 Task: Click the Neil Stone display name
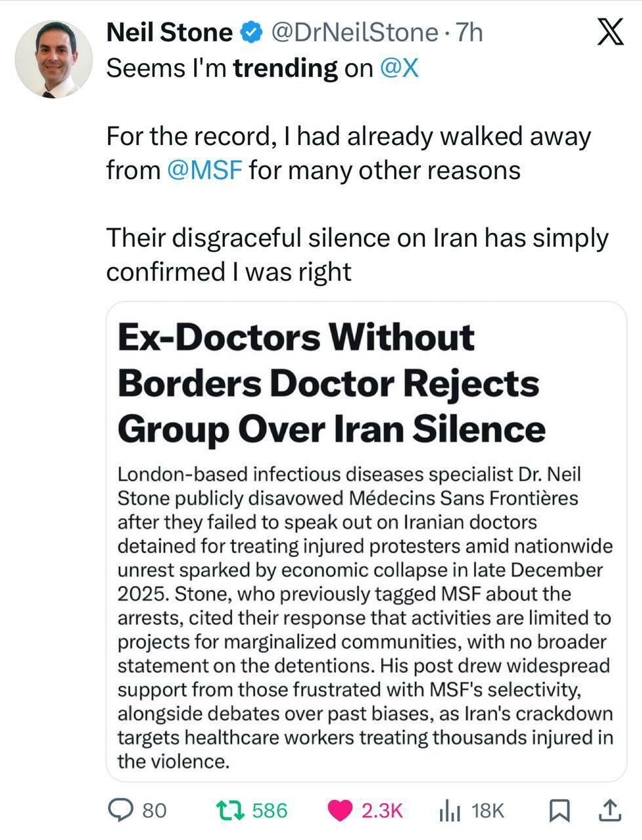pyautogui.click(x=169, y=32)
